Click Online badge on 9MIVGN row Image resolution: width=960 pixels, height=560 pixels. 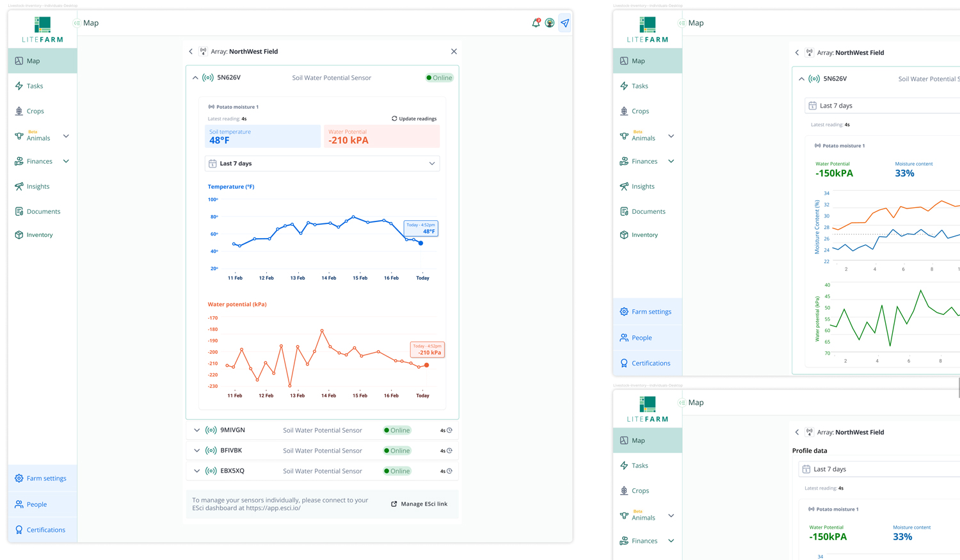click(397, 430)
